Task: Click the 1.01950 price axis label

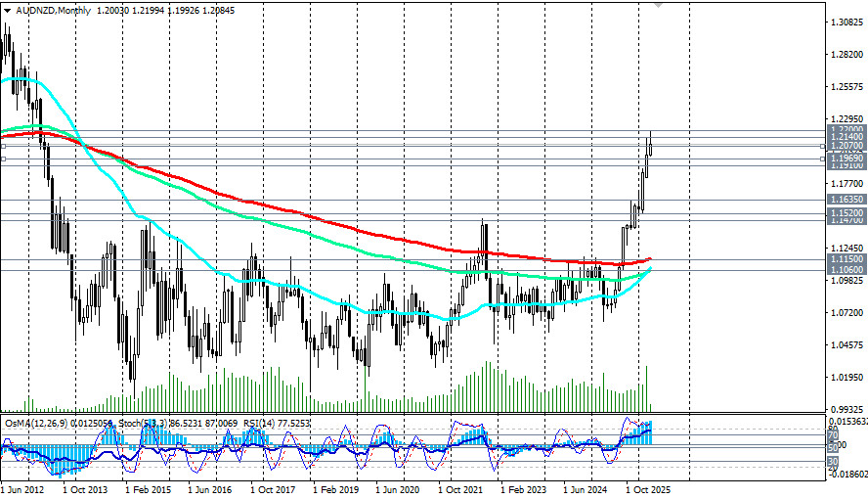Action: [846, 378]
